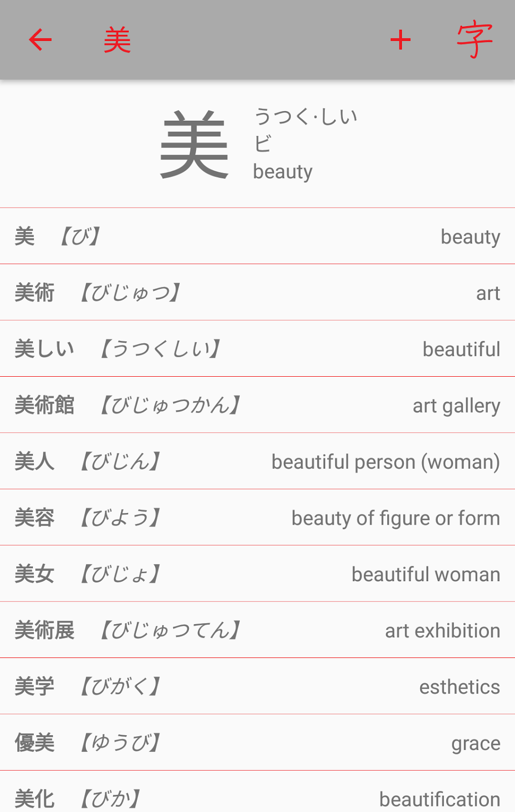
Task: Tap the 美人 beautiful person entry
Action: tap(257, 462)
